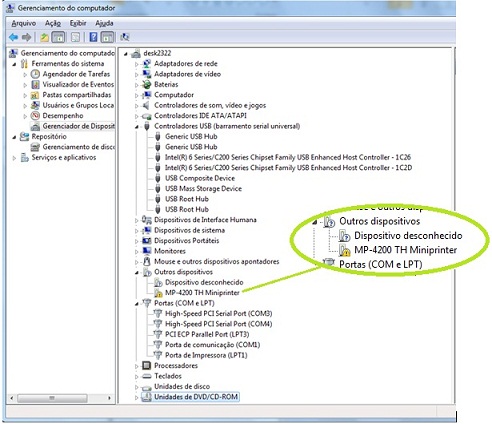
Task: Click the Processadores chip icon
Action: coord(147,366)
